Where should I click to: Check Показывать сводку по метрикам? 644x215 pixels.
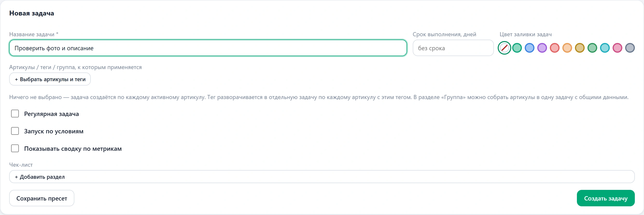click(x=15, y=148)
